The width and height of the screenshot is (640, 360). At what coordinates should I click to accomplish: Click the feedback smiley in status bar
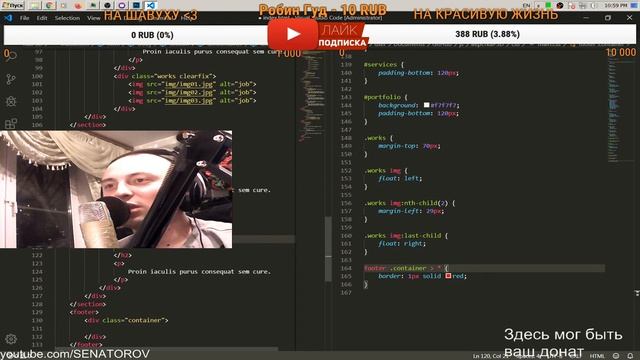tap(616, 356)
